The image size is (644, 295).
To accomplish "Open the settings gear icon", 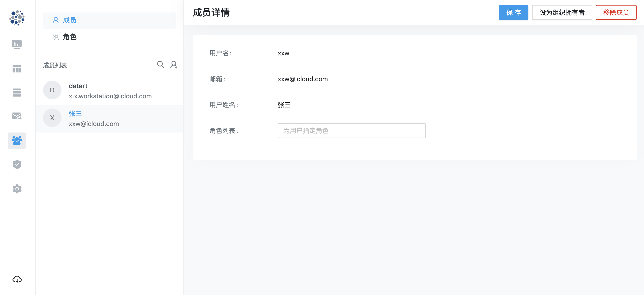I will tap(17, 189).
